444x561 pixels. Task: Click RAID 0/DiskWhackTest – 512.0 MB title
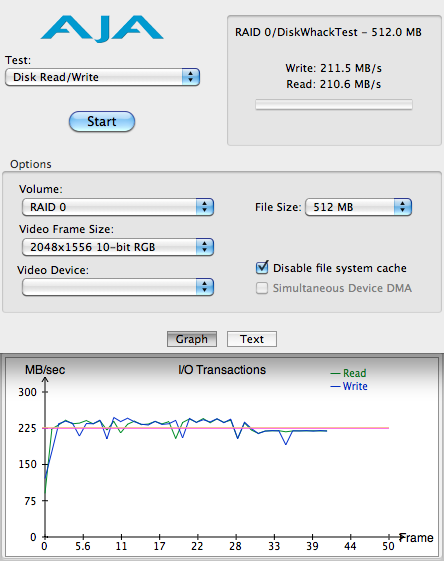pos(328,32)
